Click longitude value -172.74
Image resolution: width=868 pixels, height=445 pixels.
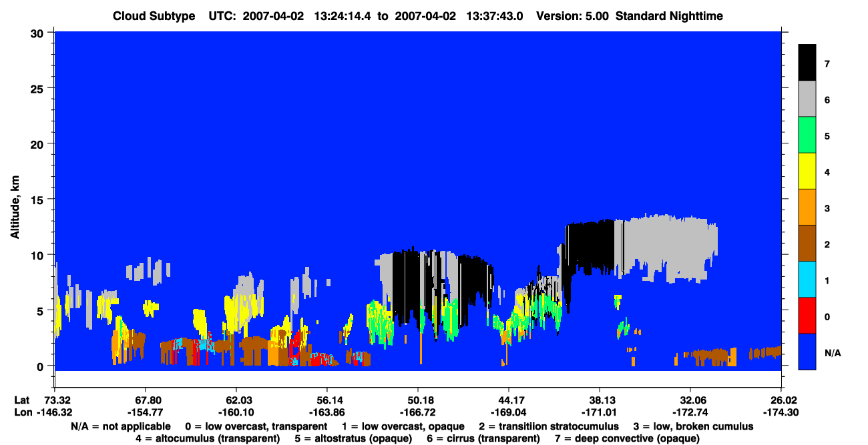pyautogui.click(x=690, y=412)
